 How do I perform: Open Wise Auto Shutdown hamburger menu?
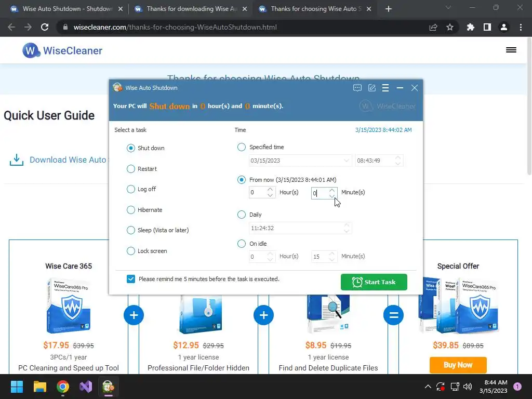pos(385,88)
